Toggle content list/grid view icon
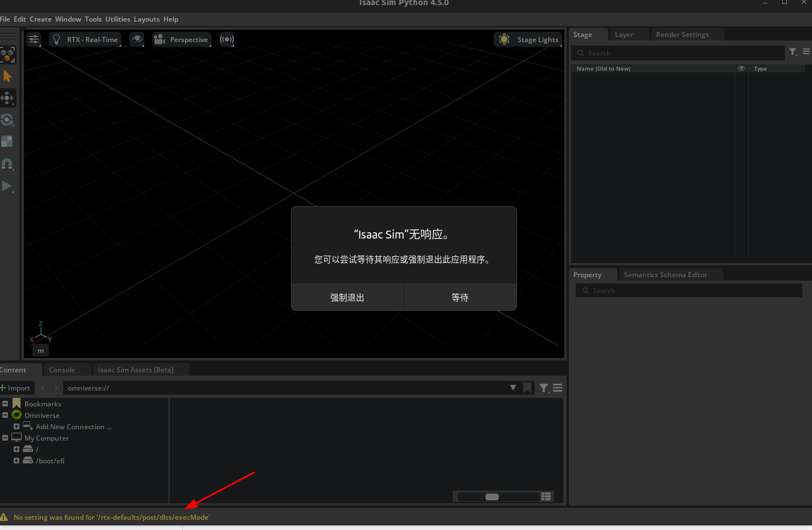The image size is (812, 530). [x=546, y=497]
